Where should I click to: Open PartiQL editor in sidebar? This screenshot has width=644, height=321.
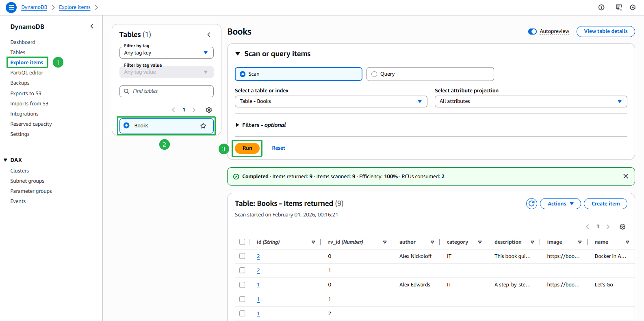pyautogui.click(x=27, y=72)
